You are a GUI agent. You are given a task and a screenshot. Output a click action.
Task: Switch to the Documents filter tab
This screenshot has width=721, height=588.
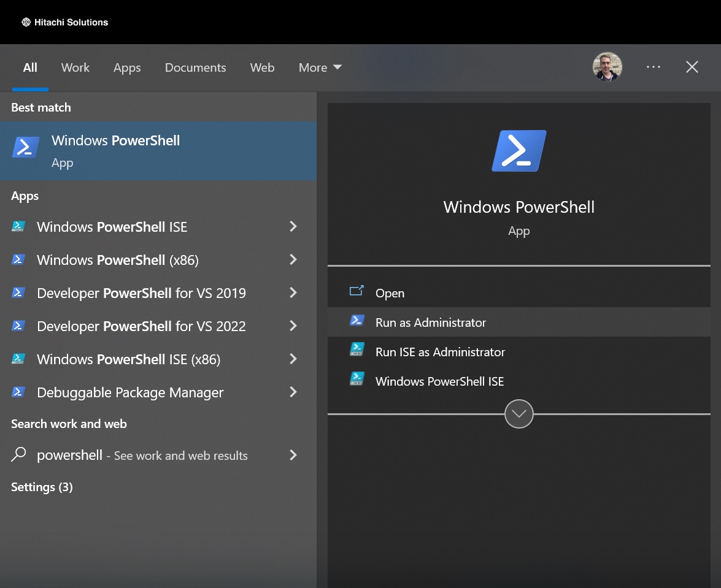tap(195, 67)
